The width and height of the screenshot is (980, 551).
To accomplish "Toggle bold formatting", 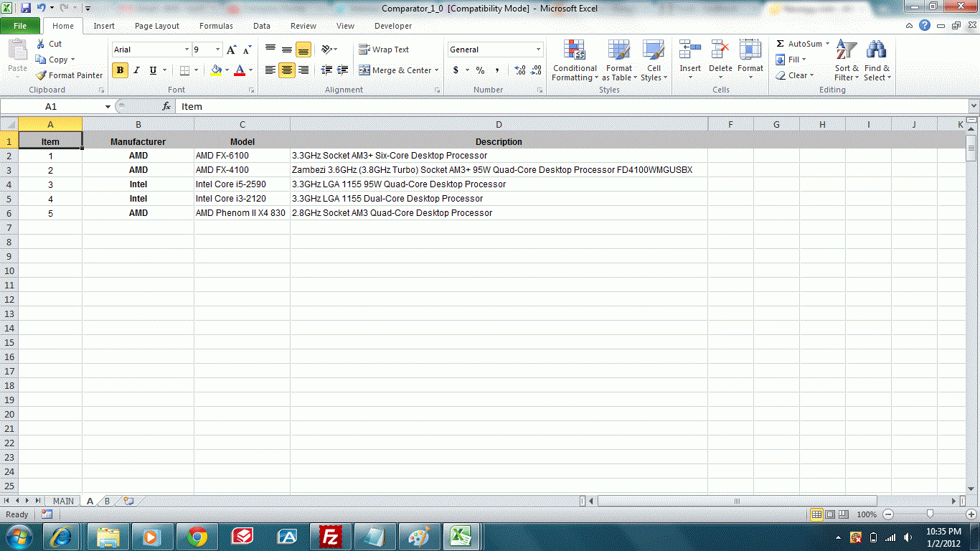I will (x=120, y=70).
